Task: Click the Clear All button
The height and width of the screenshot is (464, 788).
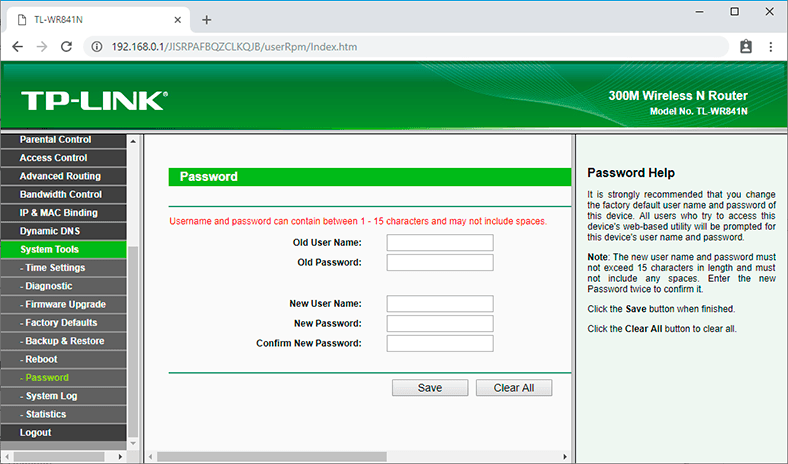Action: click(x=514, y=388)
